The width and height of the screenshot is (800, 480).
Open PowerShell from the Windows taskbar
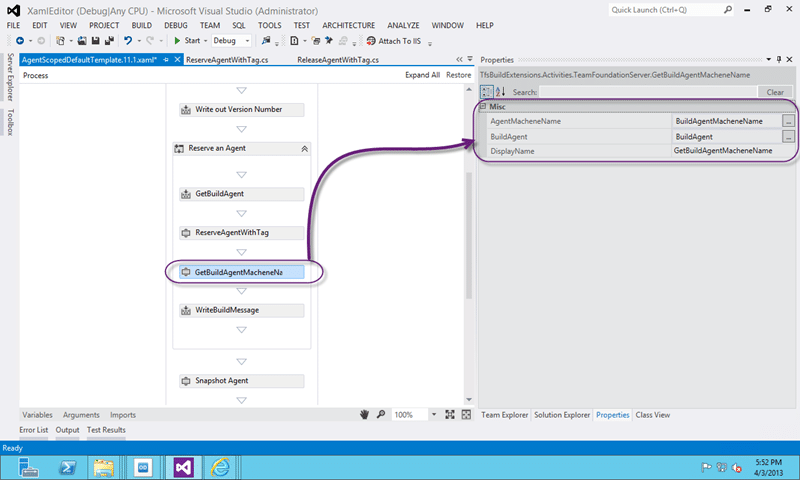67,467
